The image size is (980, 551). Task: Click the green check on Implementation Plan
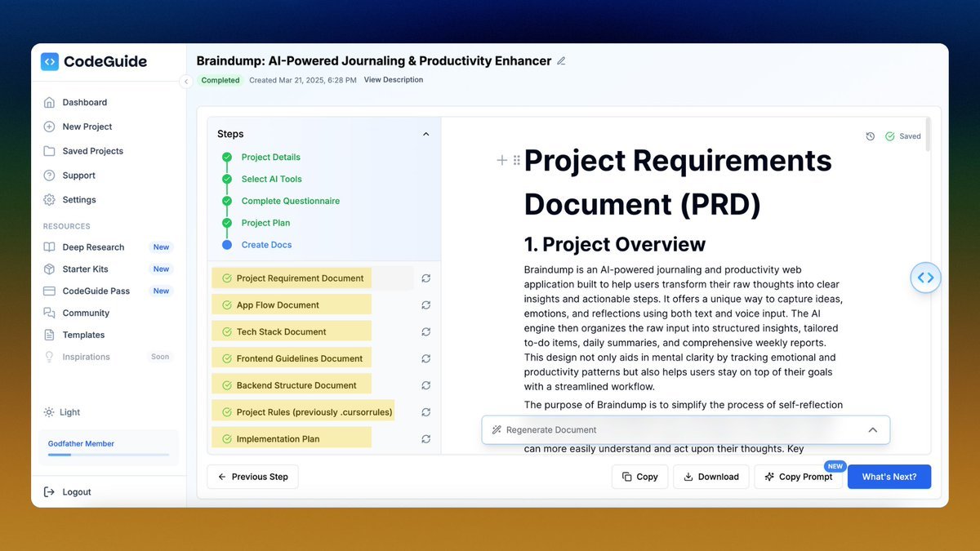pyautogui.click(x=226, y=439)
